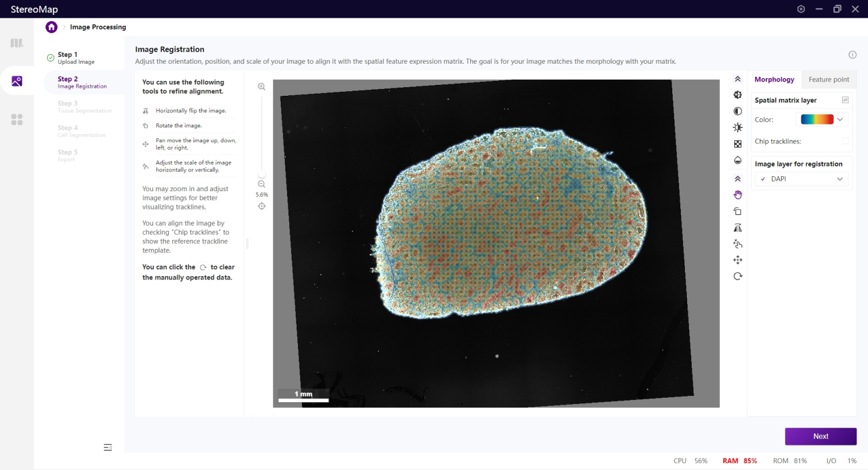The height and width of the screenshot is (470, 868).
Task: Click the home icon in breadcrumb
Action: click(52, 27)
